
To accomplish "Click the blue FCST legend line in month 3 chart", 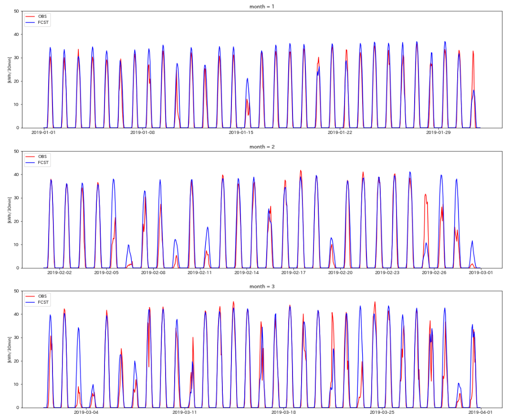I will tap(31, 302).
